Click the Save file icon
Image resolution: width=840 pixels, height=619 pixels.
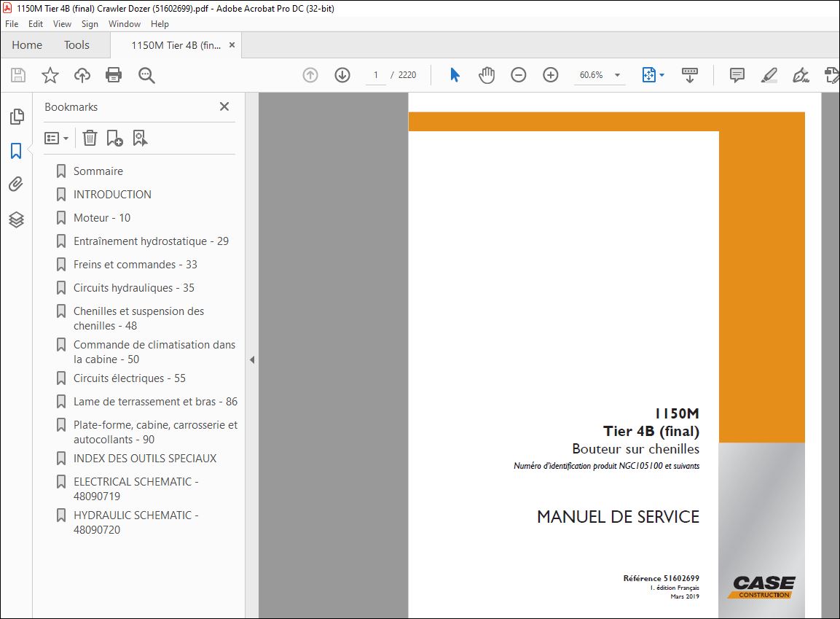18,75
